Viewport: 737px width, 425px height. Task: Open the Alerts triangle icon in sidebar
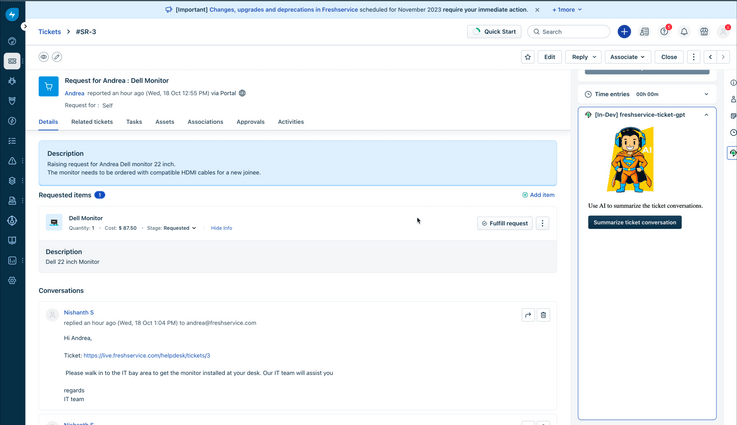12,161
